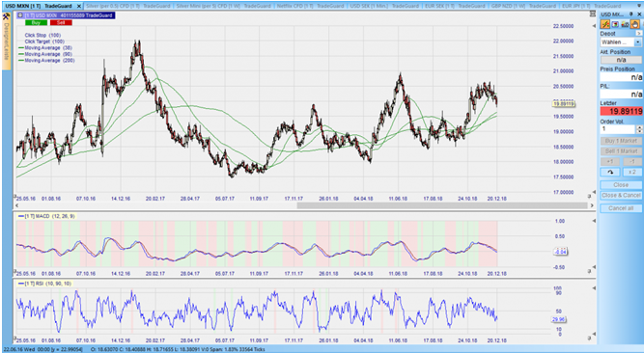Switch to the USD SEK [1 Min.] tab

384,6
